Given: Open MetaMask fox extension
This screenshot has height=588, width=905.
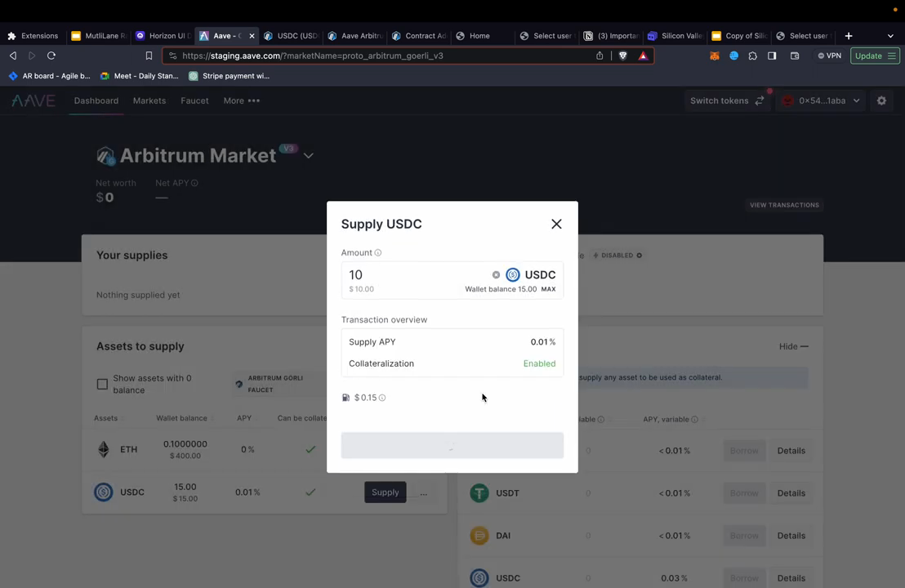Looking at the screenshot, I should (x=715, y=56).
